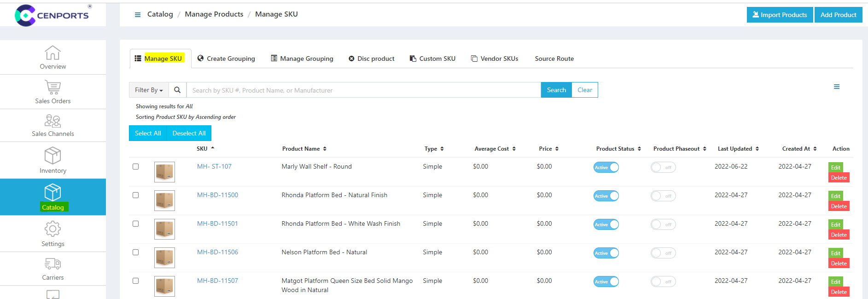
Task: Open column options menu icon at right
Action: 836,87
